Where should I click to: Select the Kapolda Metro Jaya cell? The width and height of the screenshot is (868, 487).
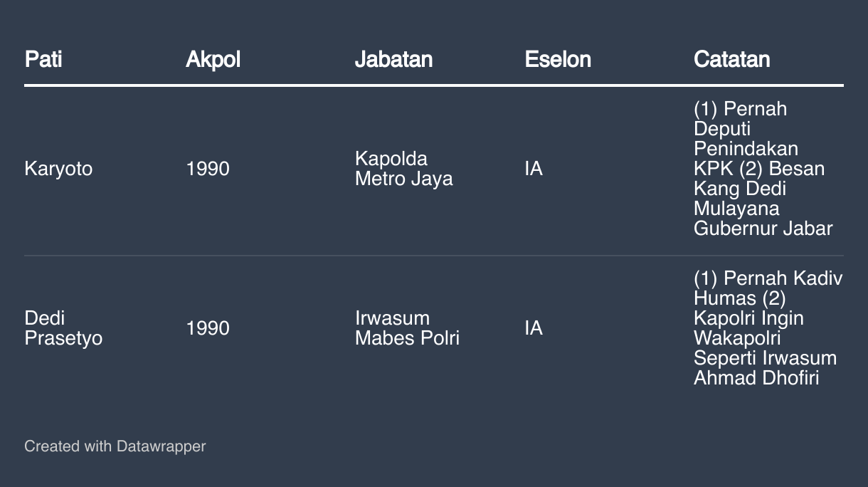pos(403,169)
